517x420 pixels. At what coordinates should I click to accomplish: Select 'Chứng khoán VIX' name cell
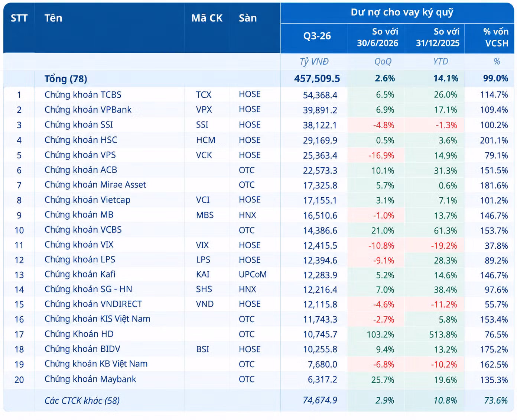pos(79,245)
